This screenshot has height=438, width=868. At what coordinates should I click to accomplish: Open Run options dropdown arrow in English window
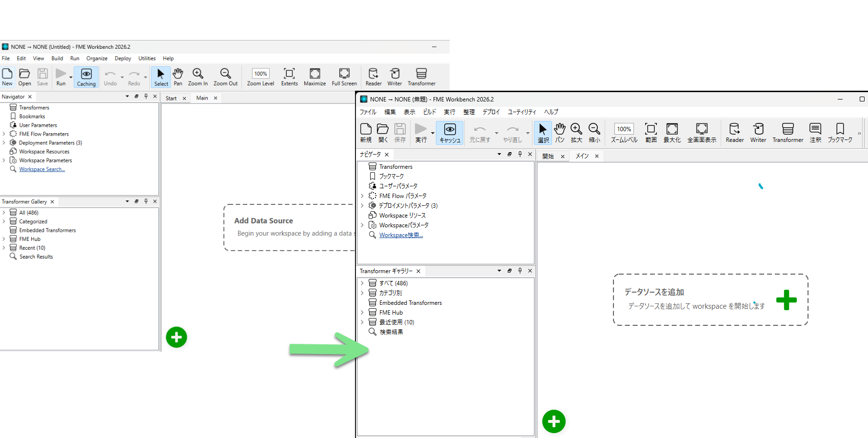click(x=71, y=77)
